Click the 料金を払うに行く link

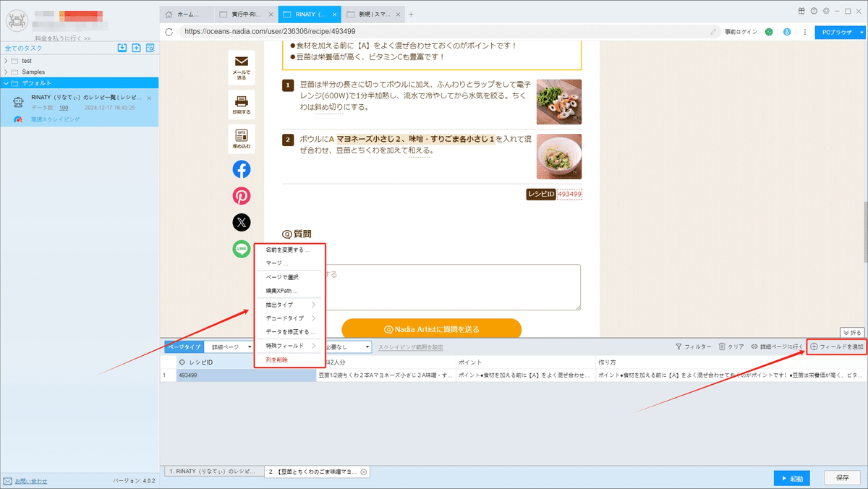(x=63, y=38)
